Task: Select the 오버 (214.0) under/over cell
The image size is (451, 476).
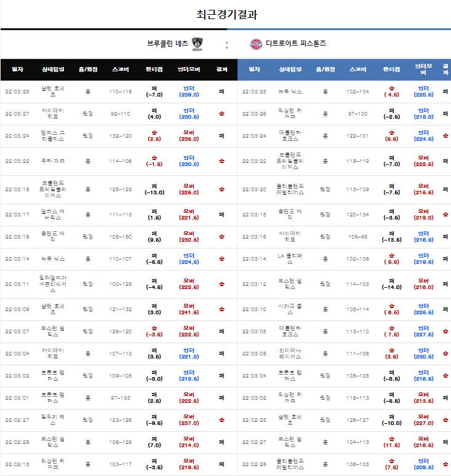Action: pyautogui.click(x=189, y=442)
